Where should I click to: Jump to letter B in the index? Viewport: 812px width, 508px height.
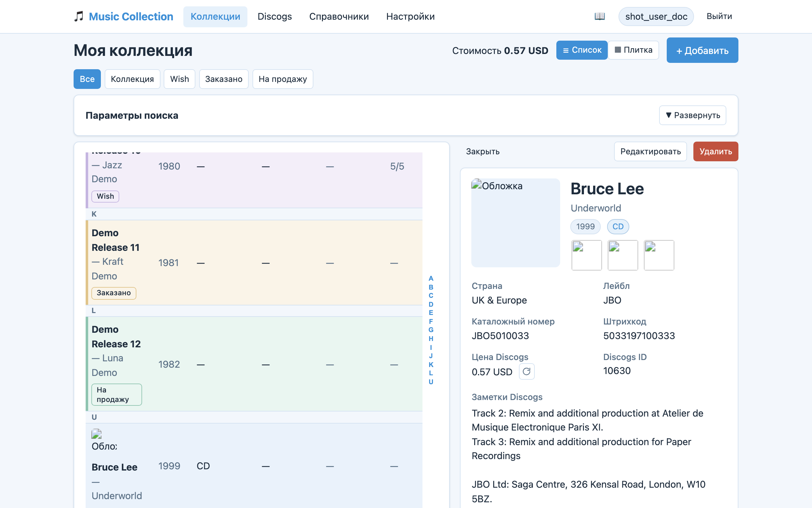point(431,287)
